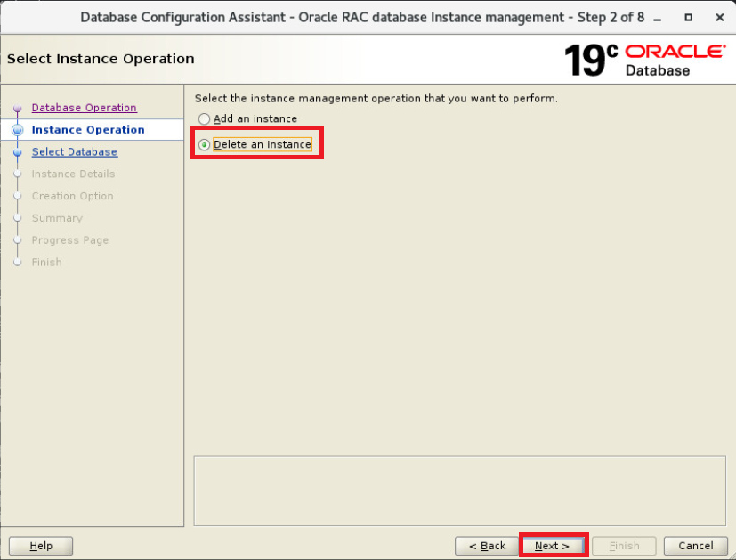Screen dimensions: 736x560
Task: Select the Add an instance radio button
Action: coord(204,118)
